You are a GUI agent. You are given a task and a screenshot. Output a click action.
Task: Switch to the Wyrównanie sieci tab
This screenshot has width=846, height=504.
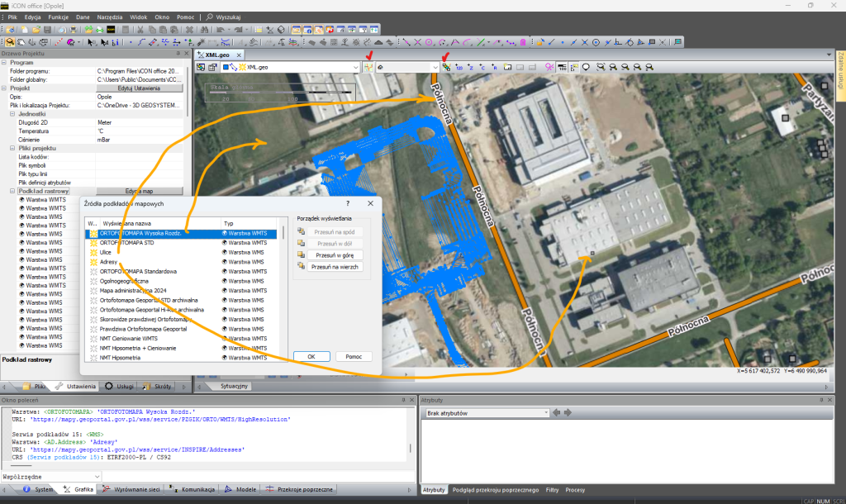coord(135,489)
